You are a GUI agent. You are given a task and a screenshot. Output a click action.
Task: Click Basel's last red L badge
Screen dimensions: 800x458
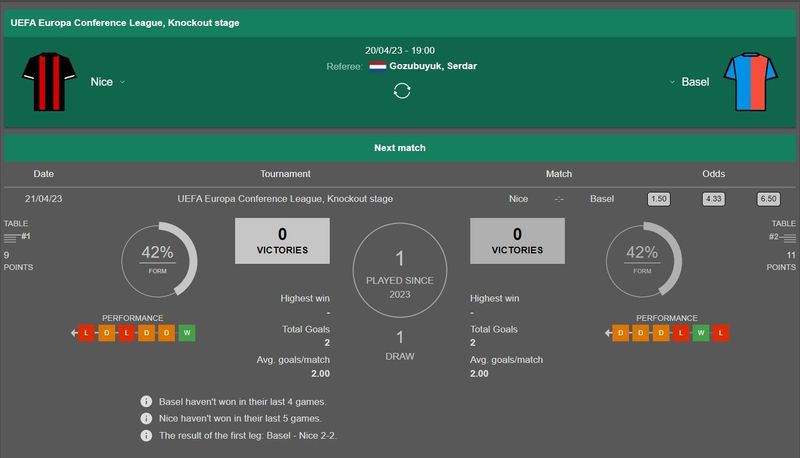pyautogui.click(x=720, y=333)
